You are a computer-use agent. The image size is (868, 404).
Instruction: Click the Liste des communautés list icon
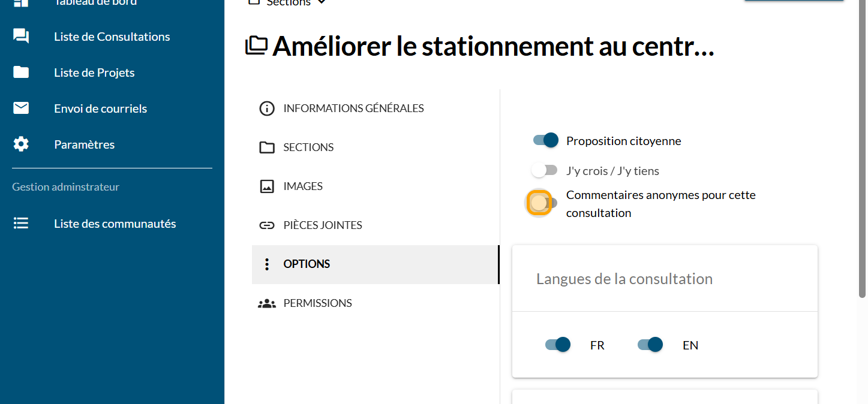tap(21, 224)
